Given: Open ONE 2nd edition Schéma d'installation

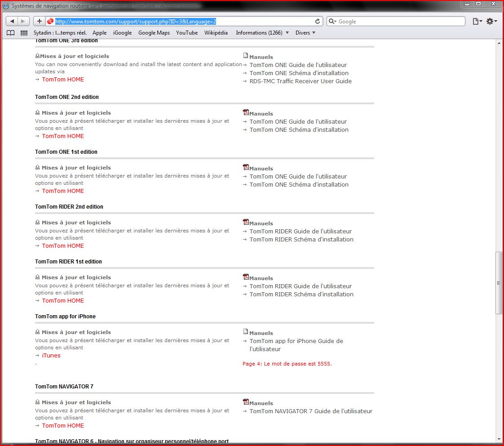Looking at the screenshot, I should (x=299, y=129).
